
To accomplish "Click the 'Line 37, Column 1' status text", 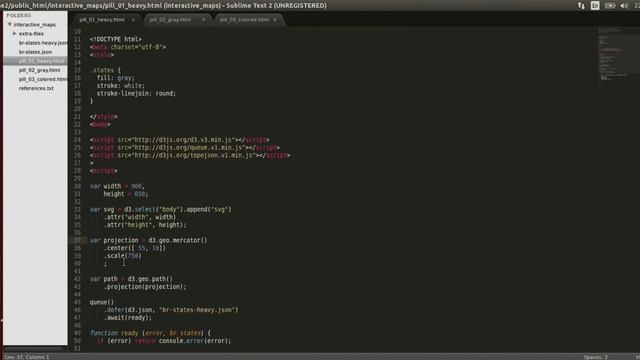I will (27, 357).
